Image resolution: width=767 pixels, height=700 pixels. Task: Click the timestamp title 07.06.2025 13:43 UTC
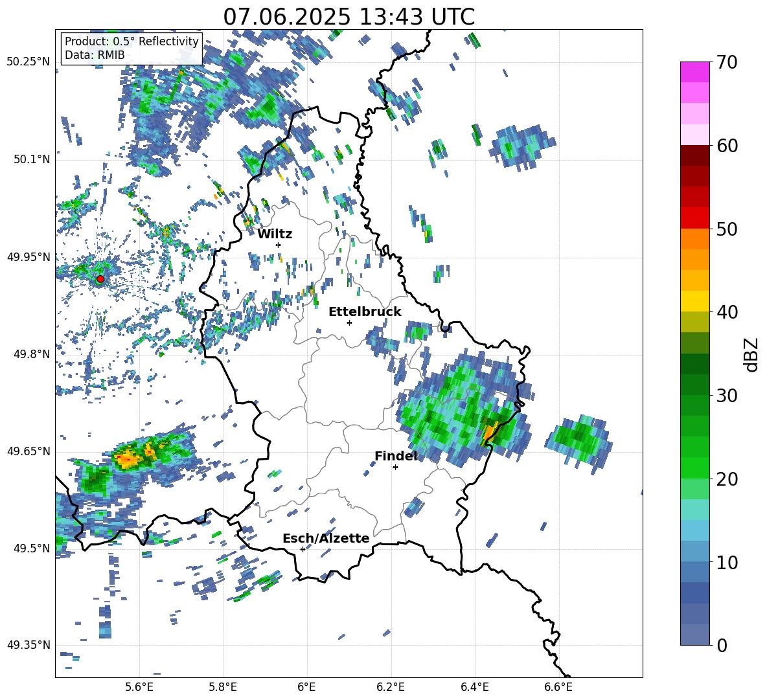pyautogui.click(x=349, y=17)
